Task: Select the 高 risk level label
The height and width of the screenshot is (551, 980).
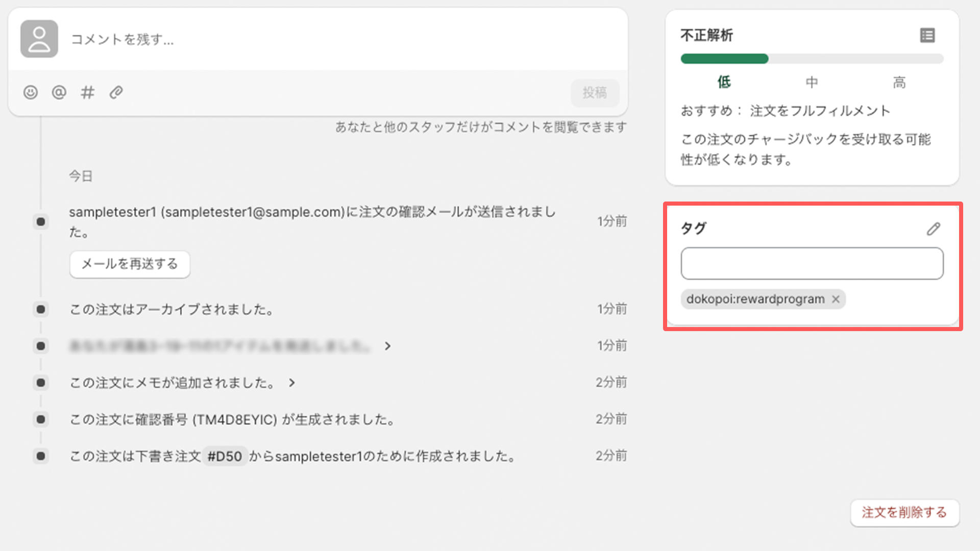Action: [x=899, y=82]
